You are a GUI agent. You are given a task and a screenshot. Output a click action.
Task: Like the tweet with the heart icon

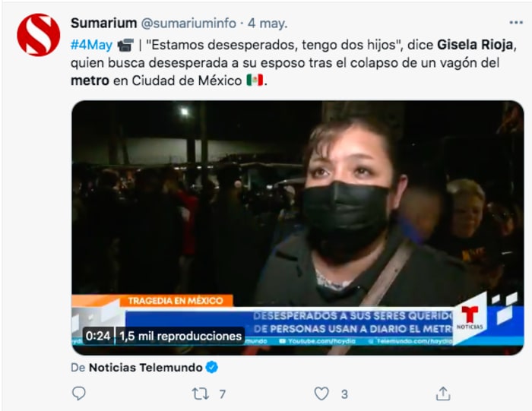click(x=321, y=394)
